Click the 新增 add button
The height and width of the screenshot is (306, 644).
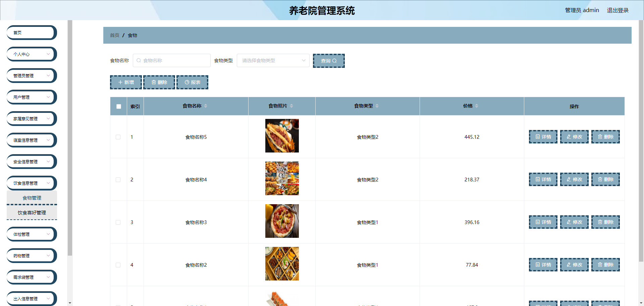click(x=126, y=82)
